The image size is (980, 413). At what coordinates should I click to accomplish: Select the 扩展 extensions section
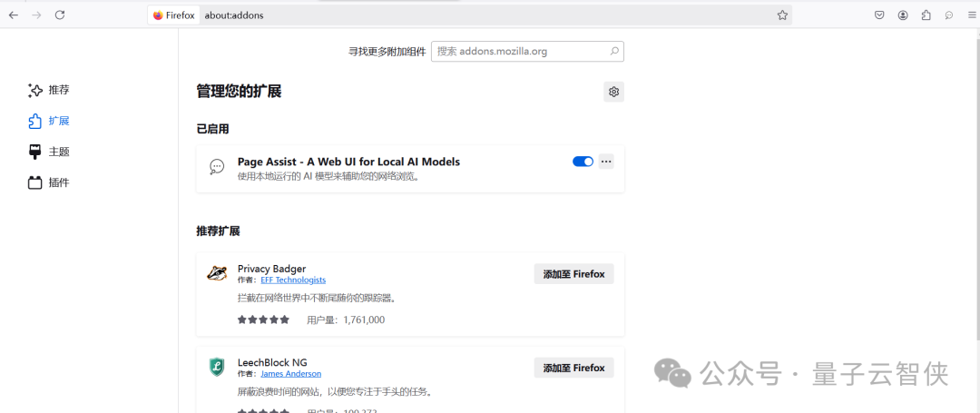pos(49,121)
